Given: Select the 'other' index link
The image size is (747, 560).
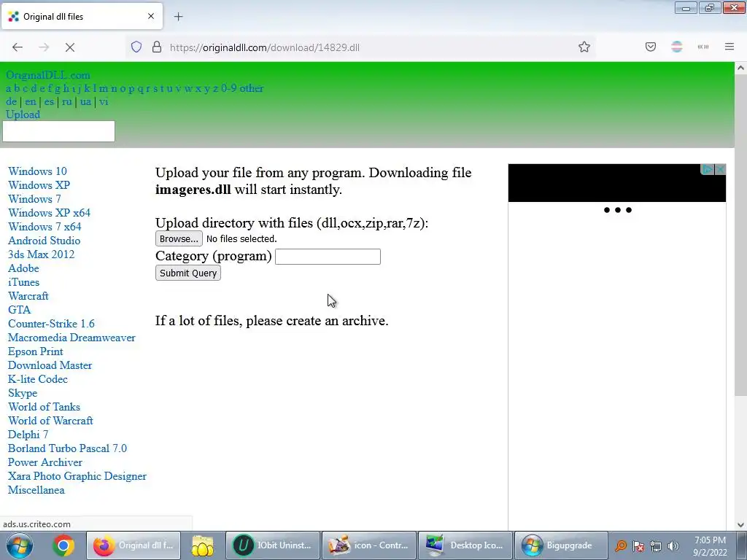Looking at the screenshot, I should point(252,88).
